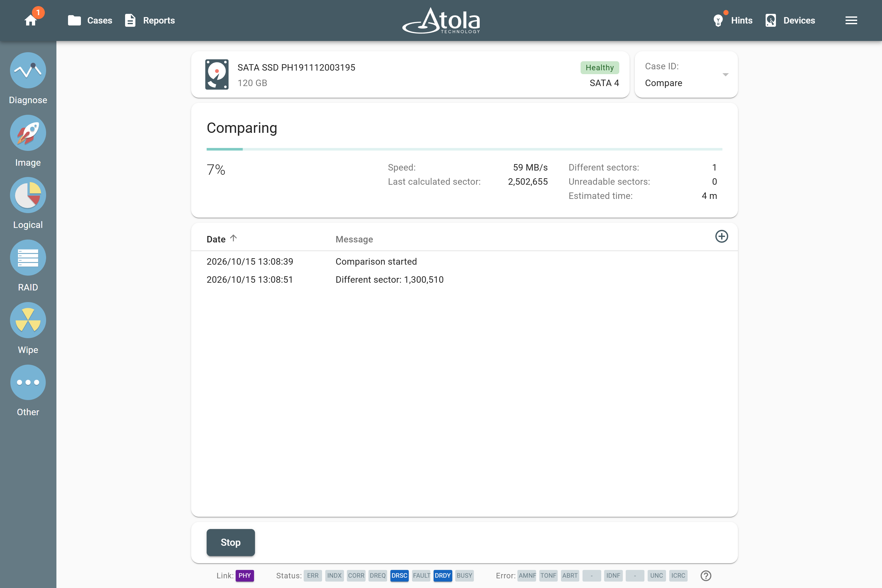Click the 2026/10/15 13:08:51 timestamp
Image resolution: width=882 pixels, height=588 pixels.
(250, 279)
